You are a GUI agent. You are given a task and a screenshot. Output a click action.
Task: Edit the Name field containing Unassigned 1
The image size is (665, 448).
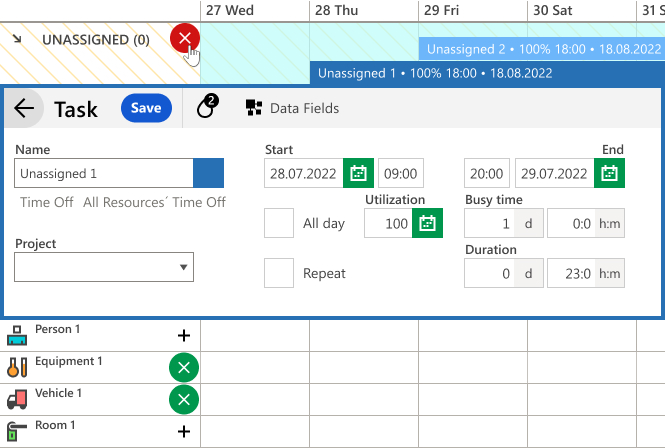point(103,173)
